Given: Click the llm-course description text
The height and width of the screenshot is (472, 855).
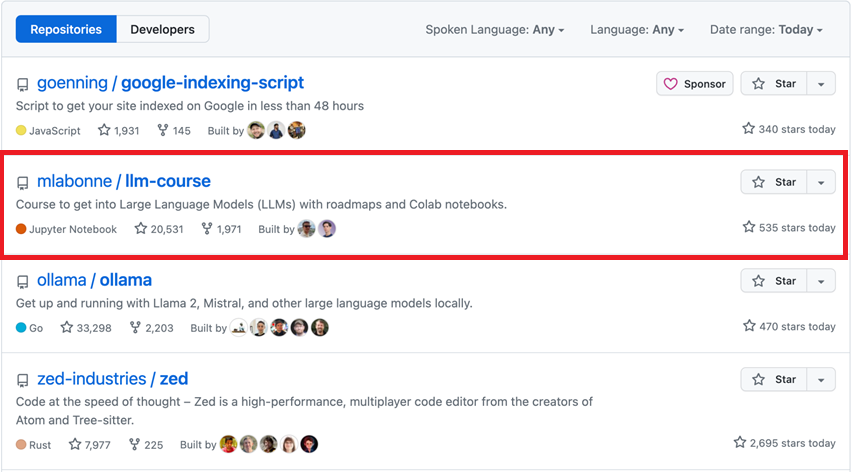Looking at the screenshot, I should click(261, 204).
